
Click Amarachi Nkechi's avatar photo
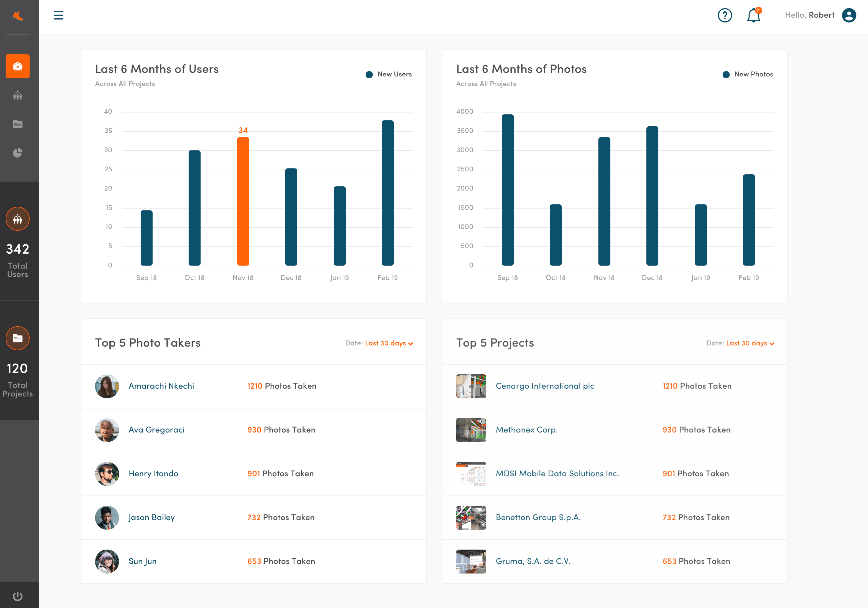107,386
